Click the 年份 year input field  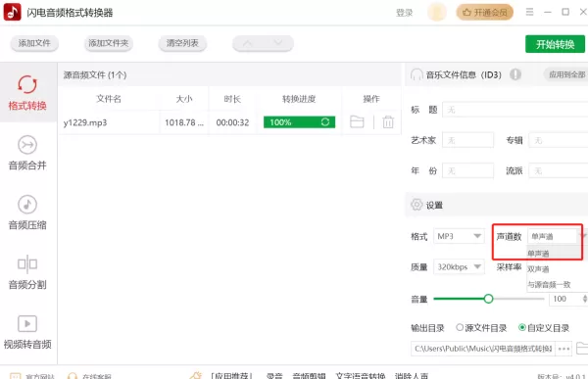pyautogui.click(x=468, y=171)
